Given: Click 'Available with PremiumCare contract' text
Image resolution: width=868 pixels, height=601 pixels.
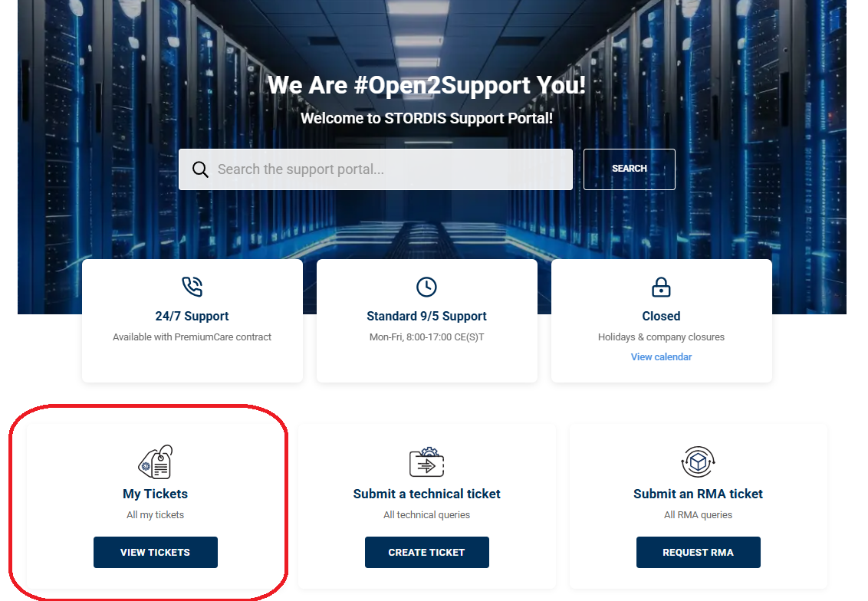Looking at the screenshot, I should click(x=192, y=337).
